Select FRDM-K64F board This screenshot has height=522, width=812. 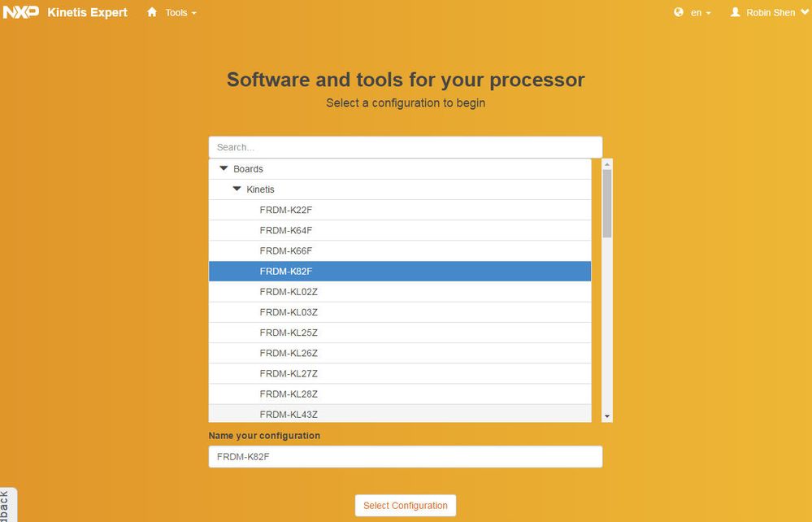click(x=400, y=230)
